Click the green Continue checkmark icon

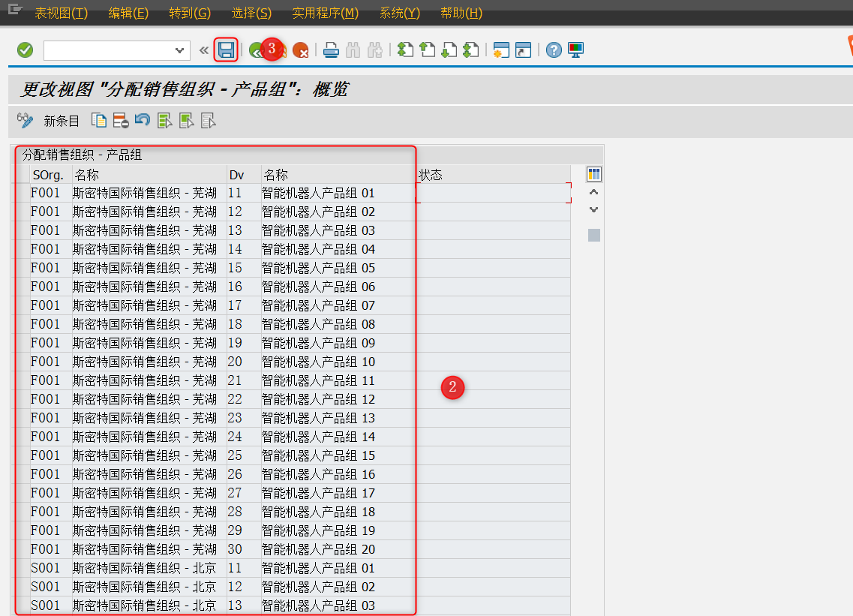(x=25, y=50)
